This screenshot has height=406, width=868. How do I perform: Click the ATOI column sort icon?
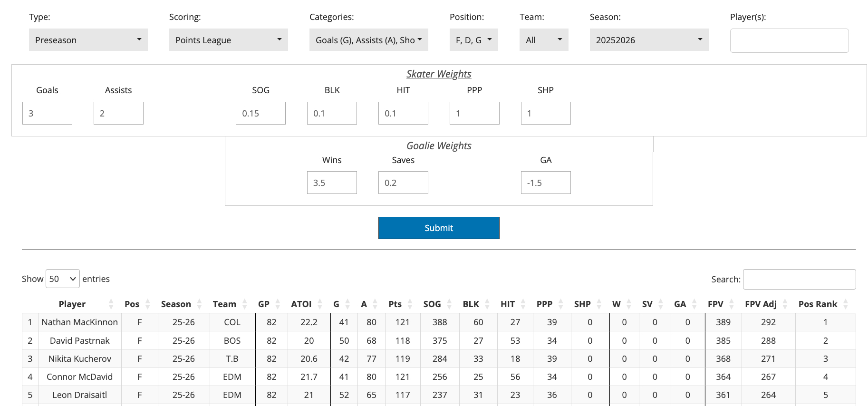[x=319, y=304]
